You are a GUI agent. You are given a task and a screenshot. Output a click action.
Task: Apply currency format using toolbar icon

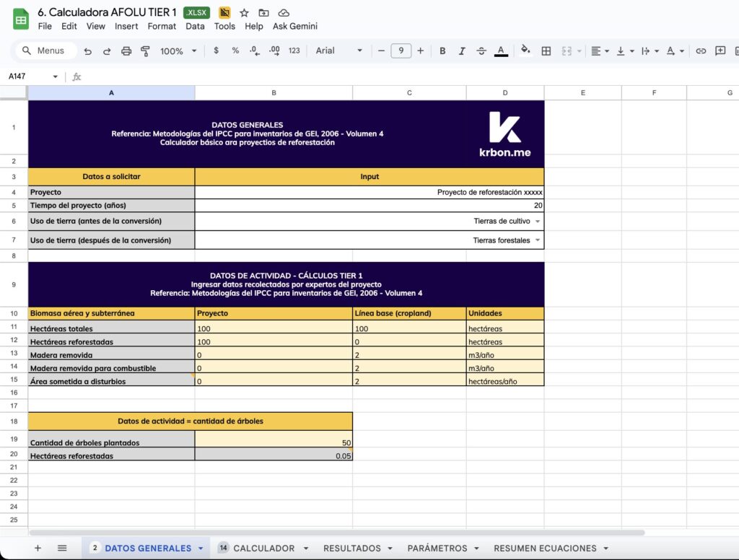click(x=217, y=51)
